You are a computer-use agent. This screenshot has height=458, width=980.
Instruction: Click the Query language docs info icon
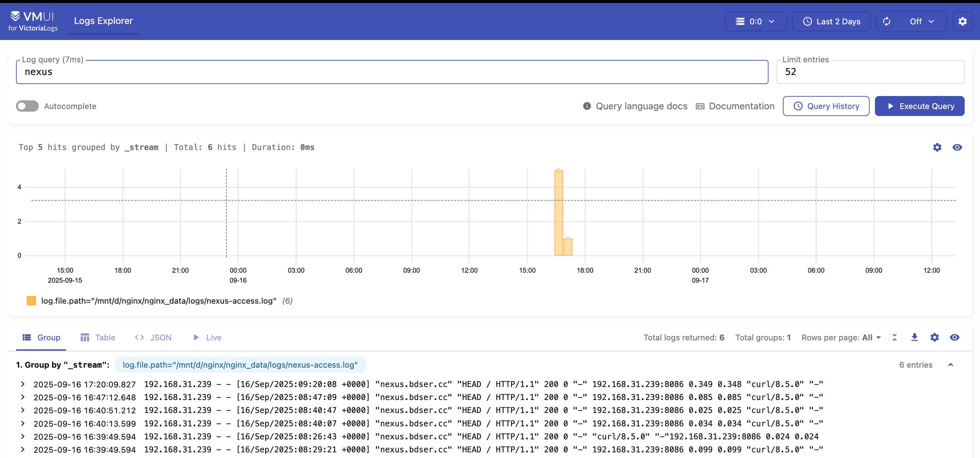pyautogui.click(x=587, y=106)
